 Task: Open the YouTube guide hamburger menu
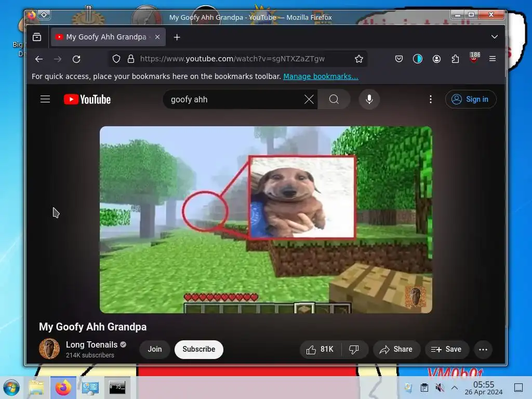[x=45, y=99]
